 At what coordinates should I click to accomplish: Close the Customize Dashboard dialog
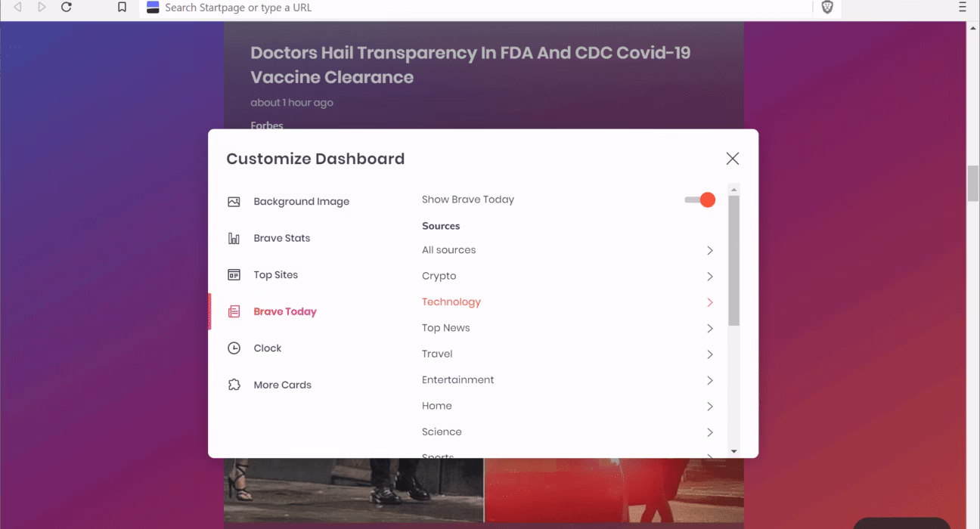pyautogui.click(x=732, y=159)
